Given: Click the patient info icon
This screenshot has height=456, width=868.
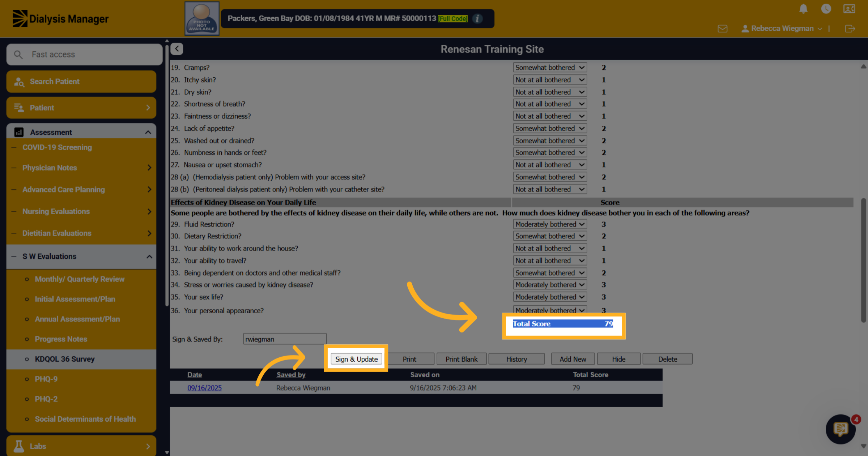Looking at the screenshot, I should coord(477,18).
